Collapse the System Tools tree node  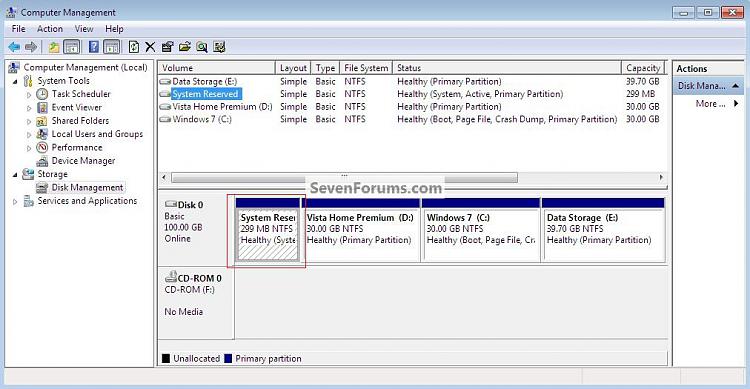click(x=15, y=81)
